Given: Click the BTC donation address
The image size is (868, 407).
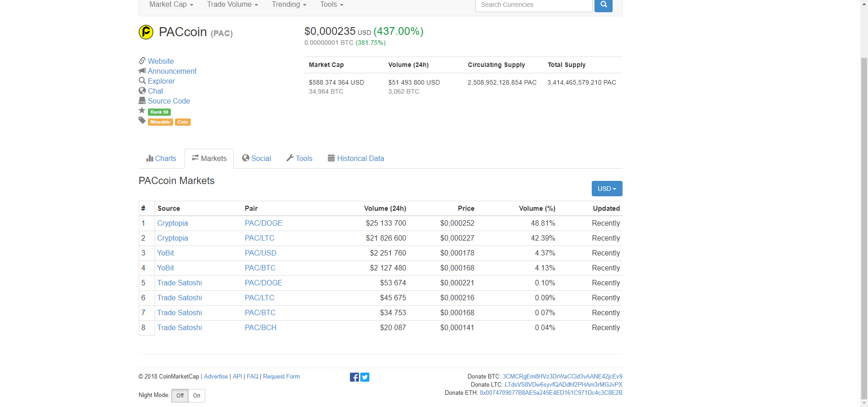Looking at the screenshot, I should tap(562, 377).
